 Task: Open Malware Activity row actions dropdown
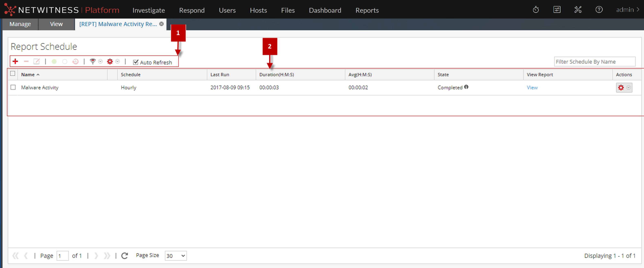(628, 88)
